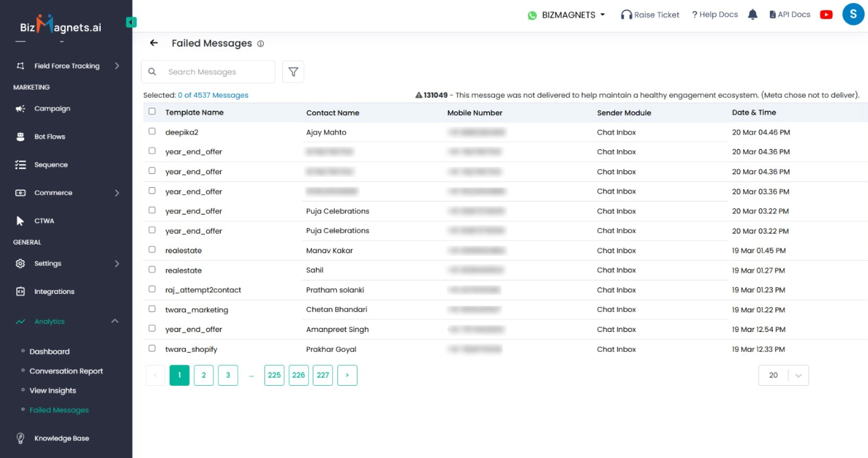Open Help Docs link
The image size is (868, 458).
point(715,15)
